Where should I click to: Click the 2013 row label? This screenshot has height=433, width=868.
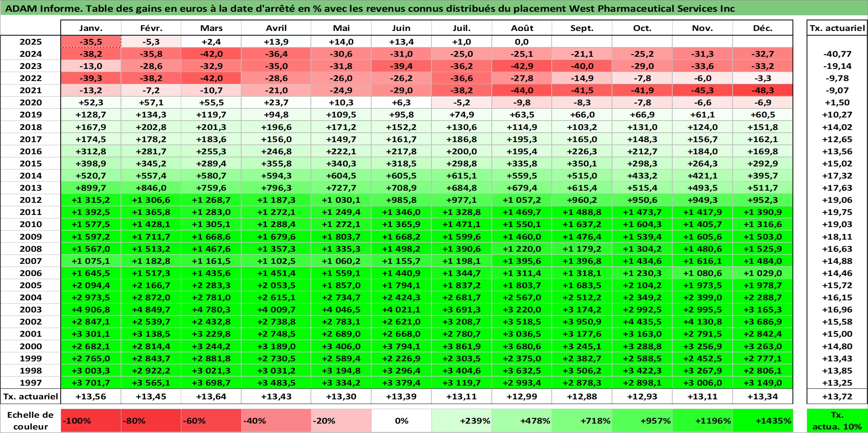tap(31, 188)
